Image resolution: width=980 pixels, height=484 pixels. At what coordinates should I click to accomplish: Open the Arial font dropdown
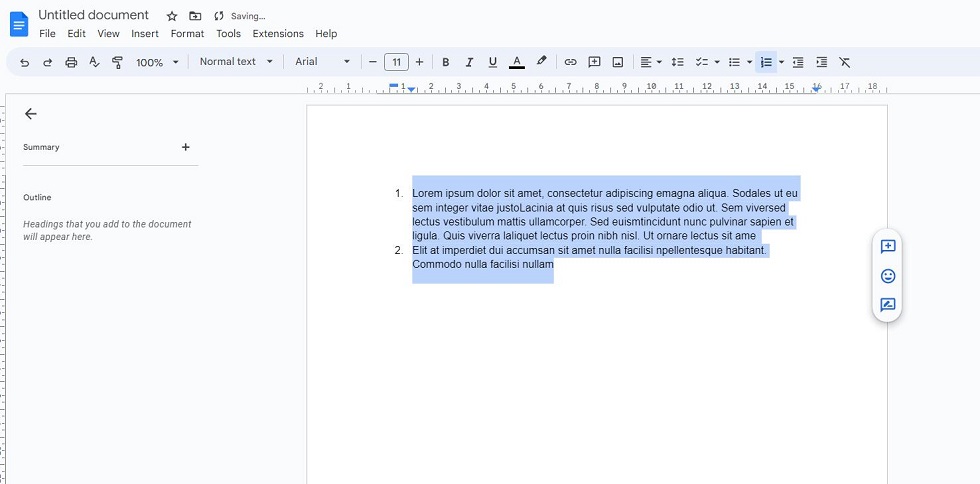coord(322,61)
